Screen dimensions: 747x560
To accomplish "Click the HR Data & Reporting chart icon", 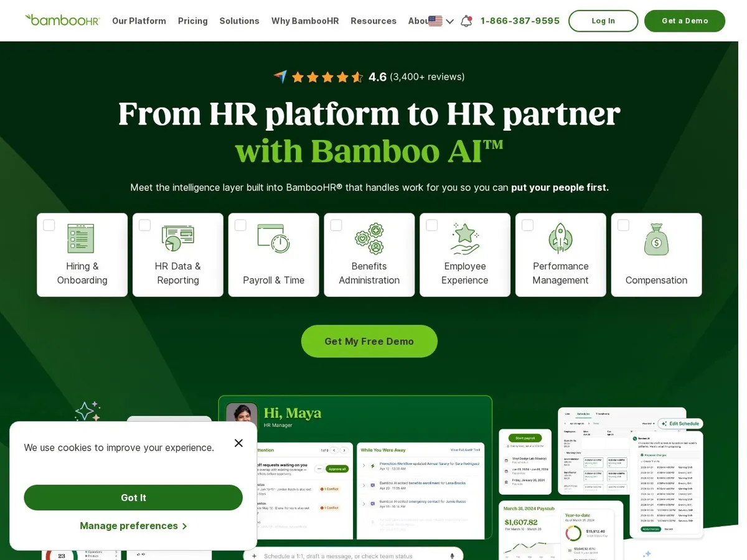I will pos(178,238).
